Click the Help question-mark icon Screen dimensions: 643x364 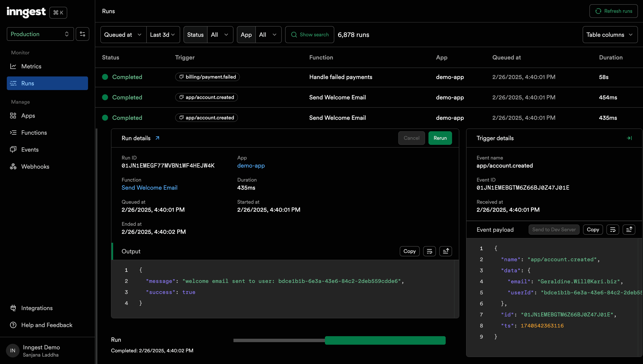(13, 325)
